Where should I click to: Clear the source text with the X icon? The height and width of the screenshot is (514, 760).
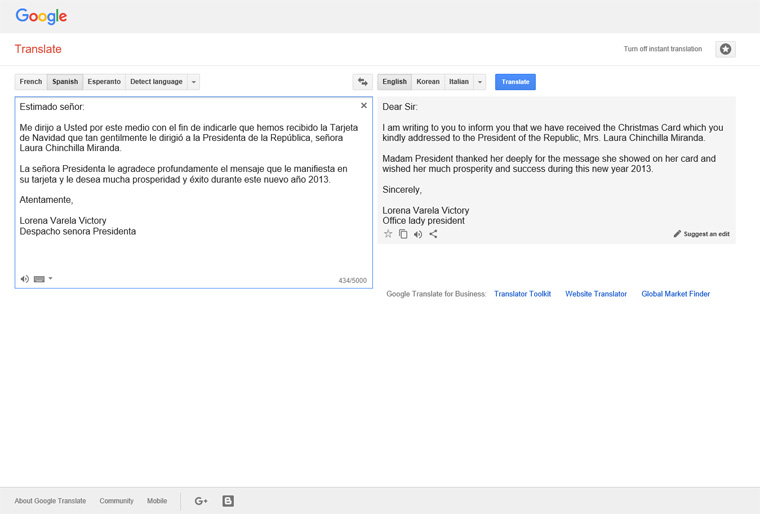pyautogui.click(x=364, y=106)
